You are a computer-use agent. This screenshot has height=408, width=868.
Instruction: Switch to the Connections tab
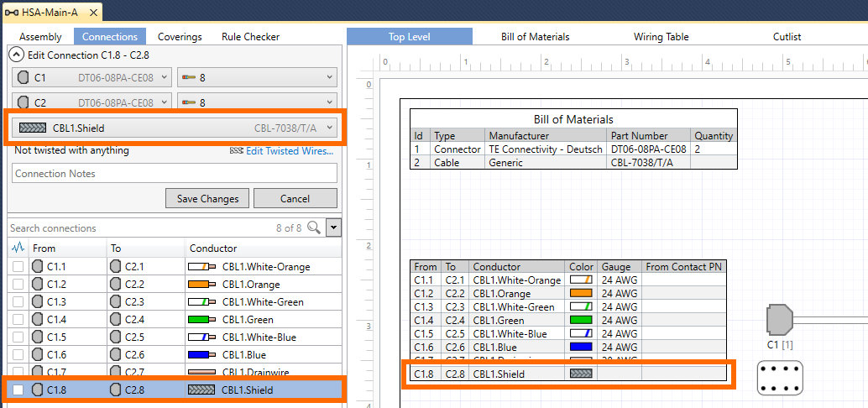pos(110,37)
